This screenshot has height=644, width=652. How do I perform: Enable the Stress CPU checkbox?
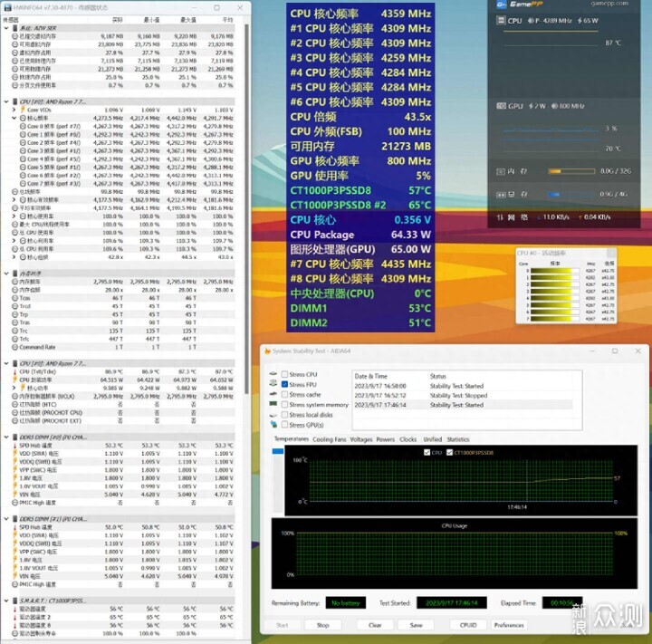(285, 374)
